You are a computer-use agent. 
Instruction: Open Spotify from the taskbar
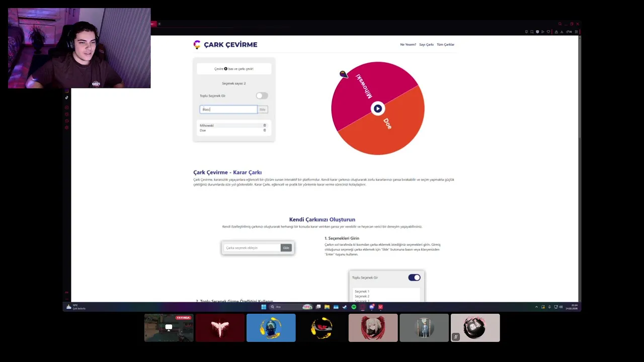354,307
